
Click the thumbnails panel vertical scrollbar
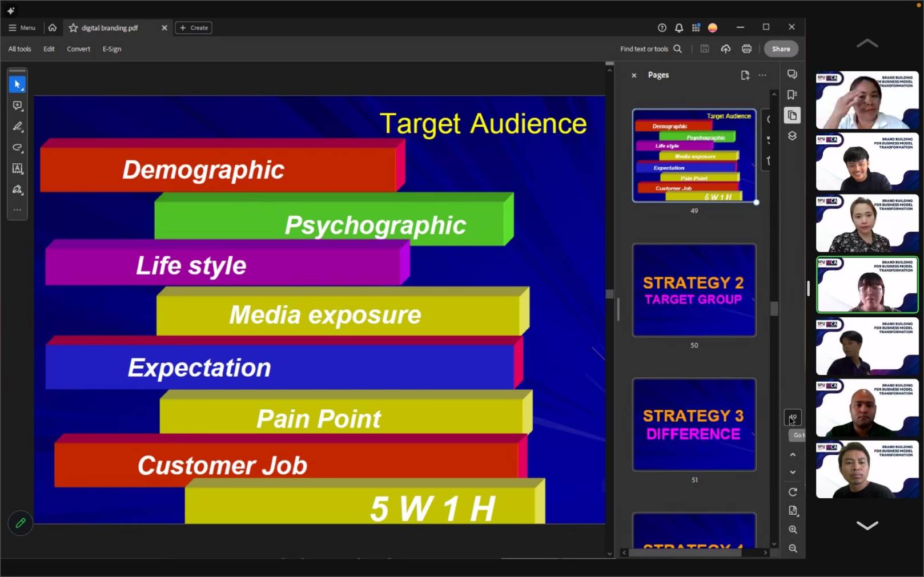[774, 309]
